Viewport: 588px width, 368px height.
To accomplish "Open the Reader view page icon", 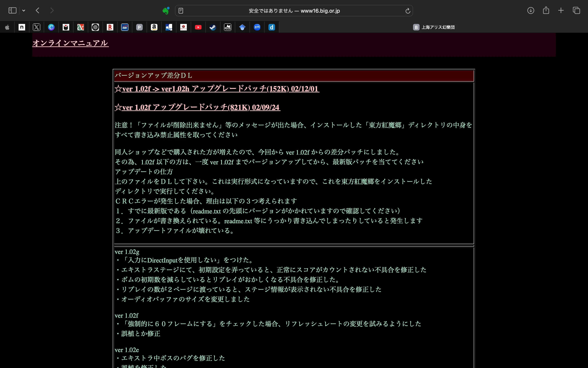I will point(181,11).
